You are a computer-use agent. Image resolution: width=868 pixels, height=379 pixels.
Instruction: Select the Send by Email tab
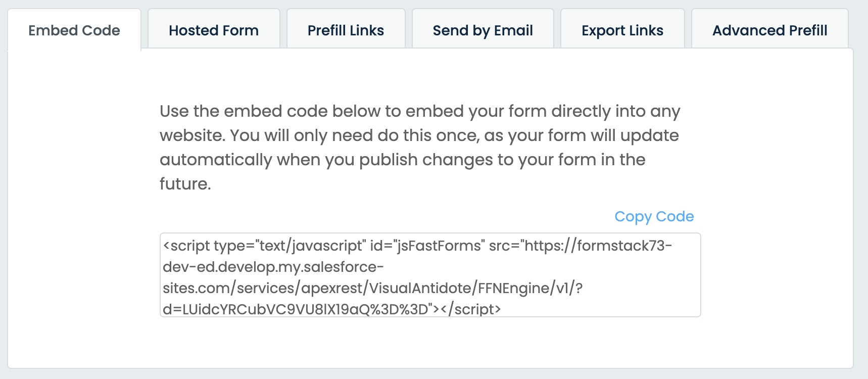(483, 30)
